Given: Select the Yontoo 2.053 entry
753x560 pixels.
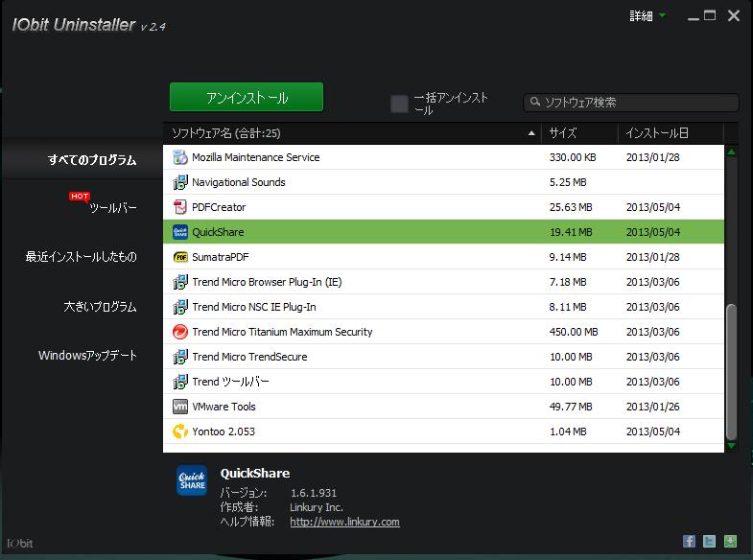Looking at the screenshot, I should click(443, 432).
